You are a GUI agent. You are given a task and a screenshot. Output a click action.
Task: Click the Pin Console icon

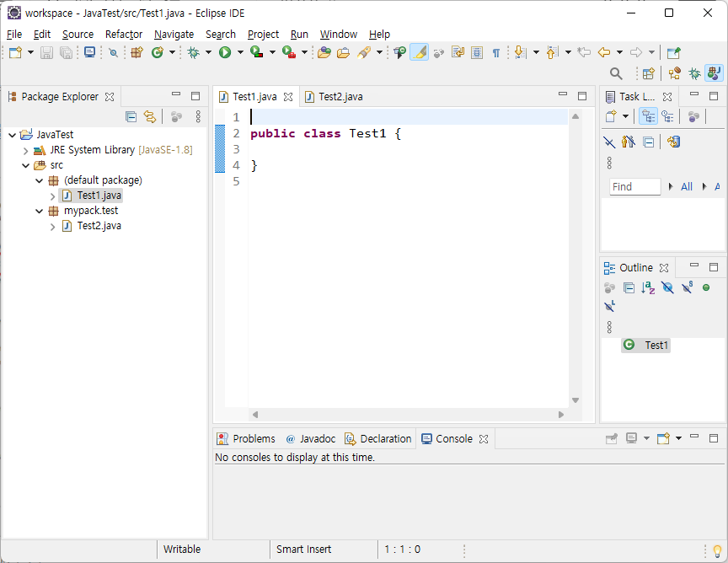[x=612, y=438]
